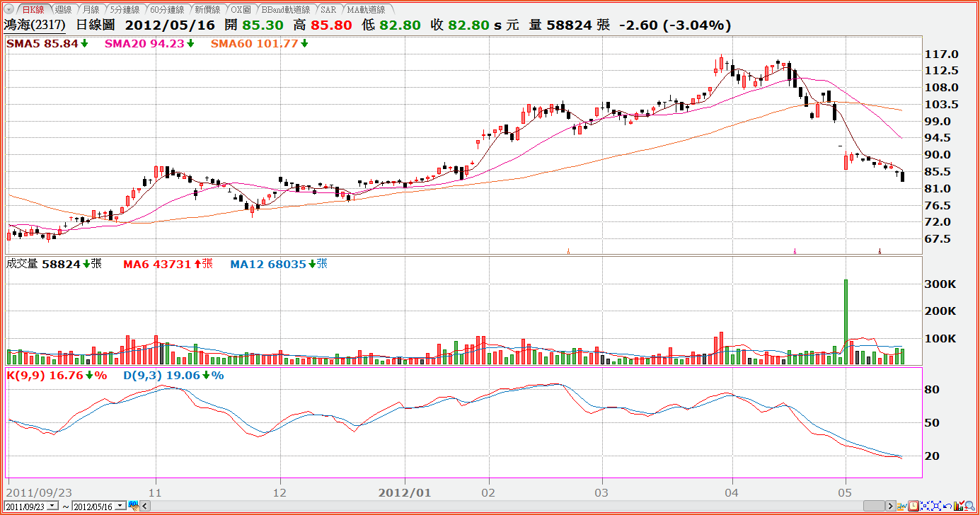Switch to the 日K線 tab
The height and width of the screenshot is (515, 980).
pos(33,10)
